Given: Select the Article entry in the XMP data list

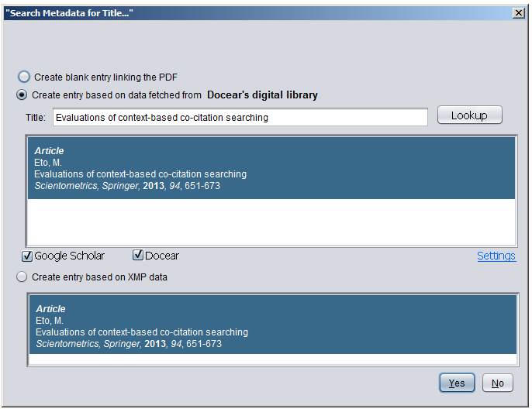Looking at the screenshot, I should click(x=273, y=325).
